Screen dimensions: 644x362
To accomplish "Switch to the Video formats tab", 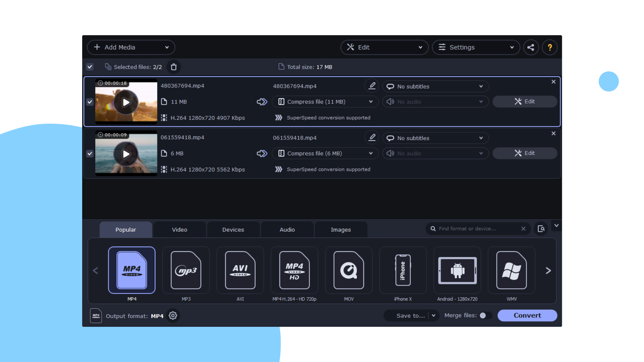I will pos(179,229).
